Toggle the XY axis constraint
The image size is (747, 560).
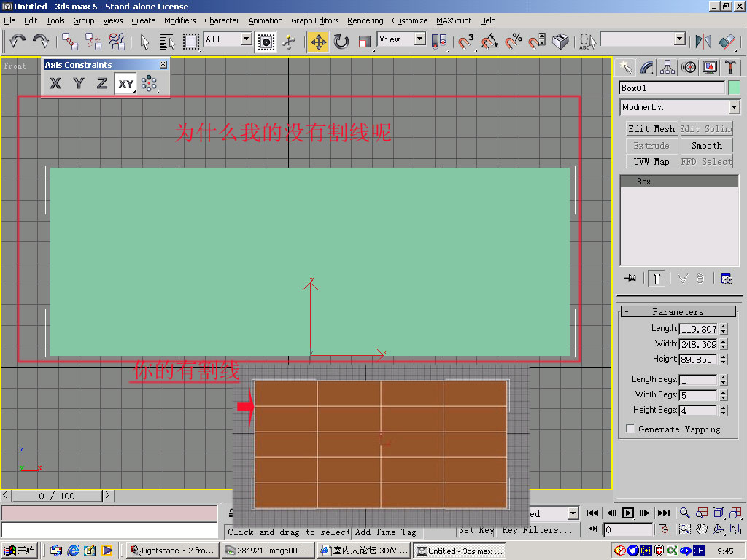click(x=126, y=84)
